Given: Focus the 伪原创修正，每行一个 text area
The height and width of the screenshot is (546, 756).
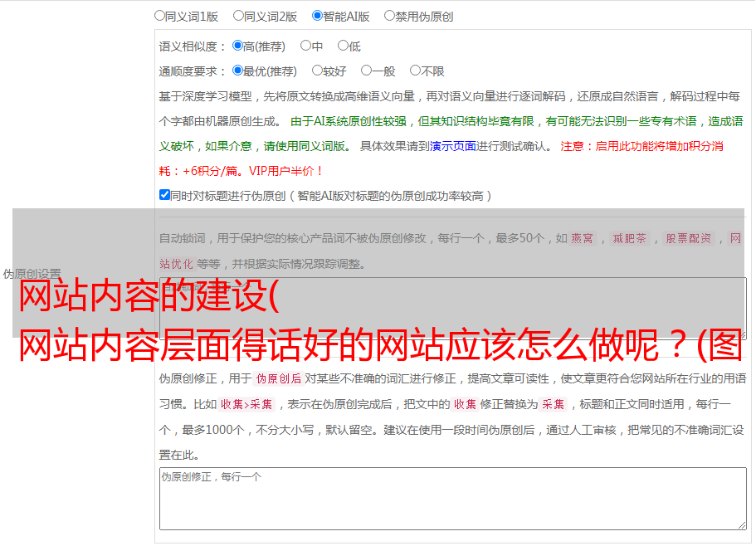Looking at the screenshot, I should (453, 499).
